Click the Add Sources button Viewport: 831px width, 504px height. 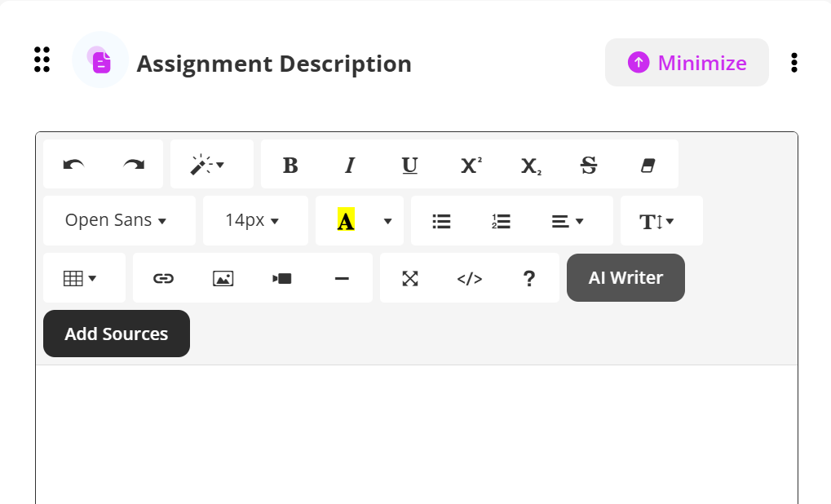117,334
